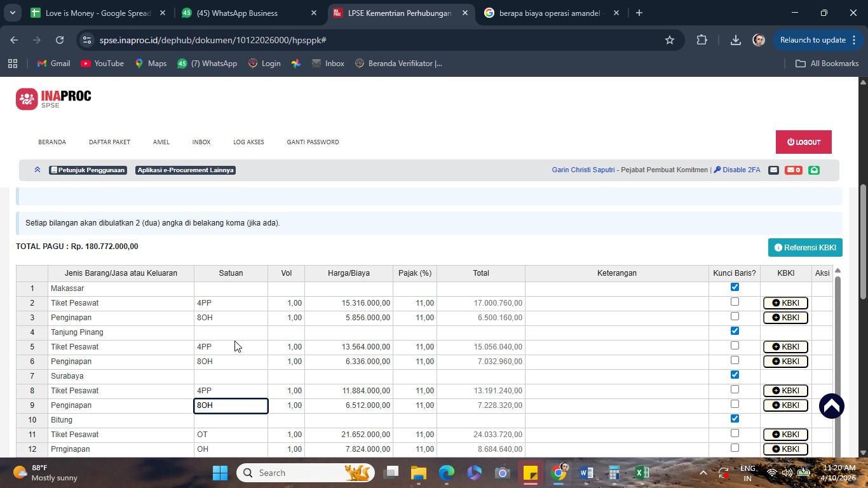This screenshot has height=488, width=868.
Task: Launch Microsoft Edge from taskbar
Action: (x=446, y=473)
